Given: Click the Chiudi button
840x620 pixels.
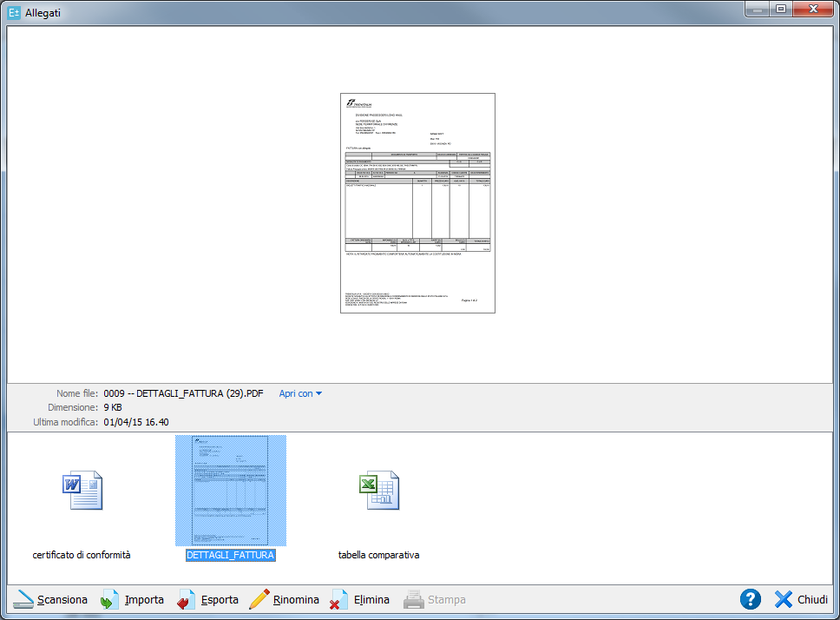Looking at the screenshot, I should tap(800, 600).
